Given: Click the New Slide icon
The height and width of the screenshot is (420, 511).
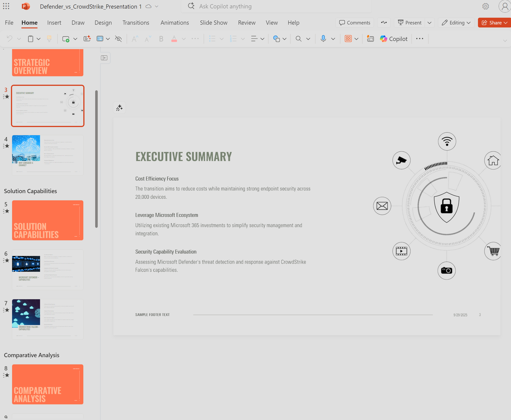Looking at the screenshot, I should point(66,39).
